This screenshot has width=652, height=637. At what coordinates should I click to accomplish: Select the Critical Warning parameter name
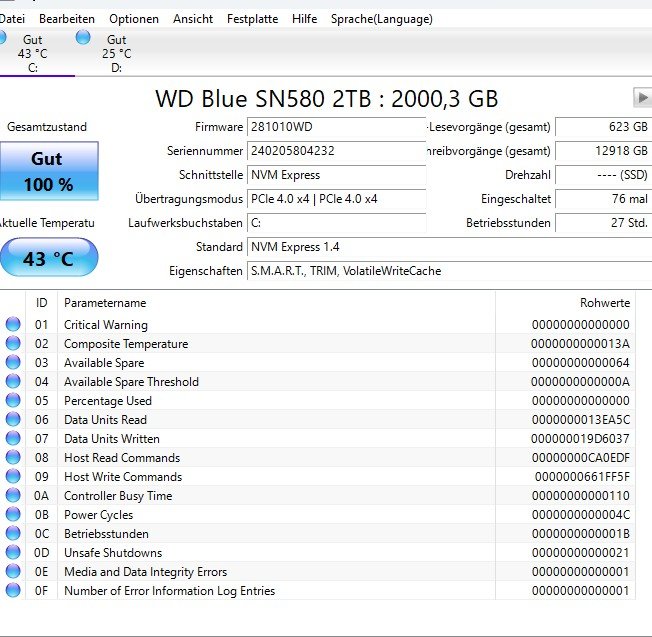[106, 325]
